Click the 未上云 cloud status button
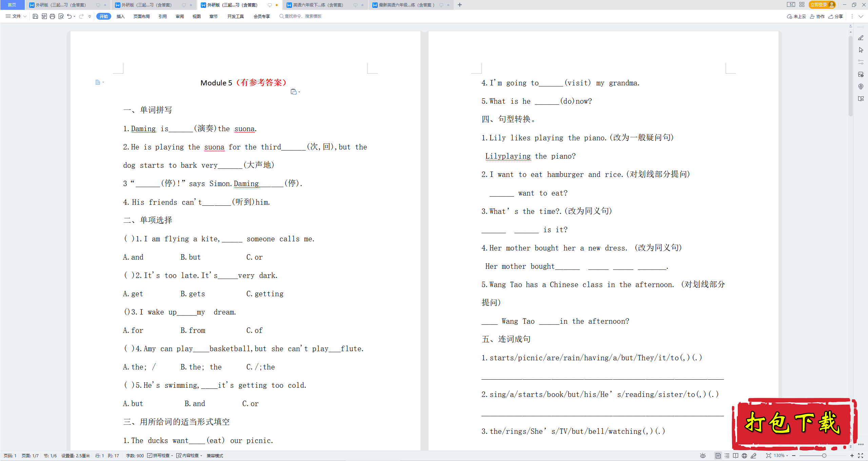This screenshot has height=461, width=868. click(796, 16)
